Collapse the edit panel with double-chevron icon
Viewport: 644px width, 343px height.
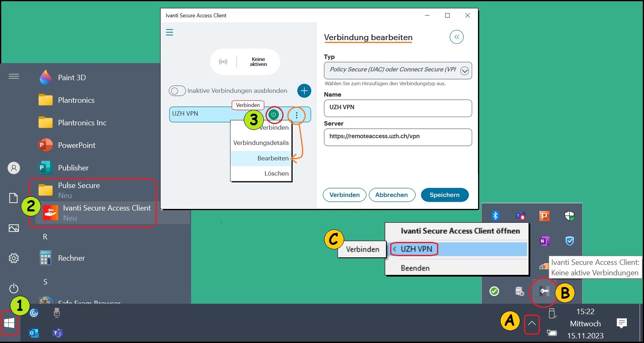coord(456,37)
